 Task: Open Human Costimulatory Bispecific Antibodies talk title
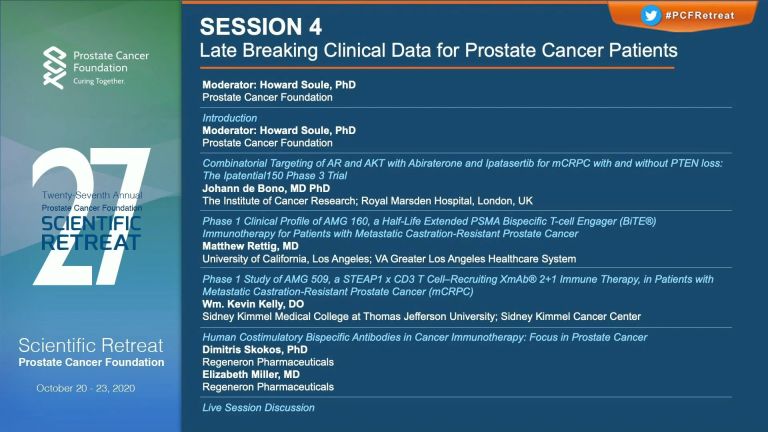click(x=425, y=337)
